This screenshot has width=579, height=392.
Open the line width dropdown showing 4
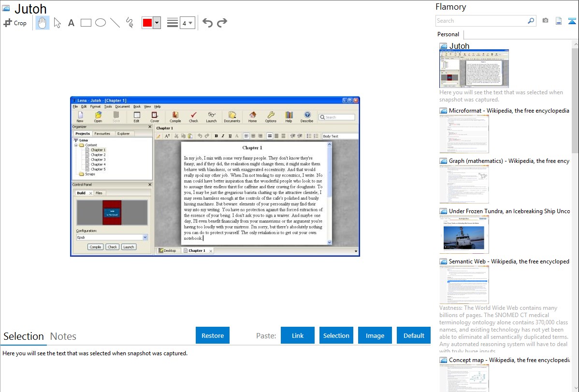[x=188, y=23]
